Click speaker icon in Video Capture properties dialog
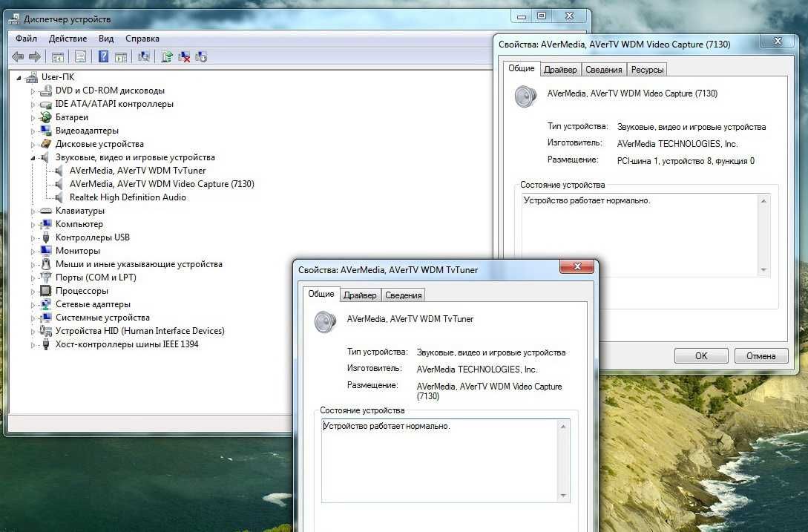Viewport: 808px width, 532px height. [x=525, y=96]
